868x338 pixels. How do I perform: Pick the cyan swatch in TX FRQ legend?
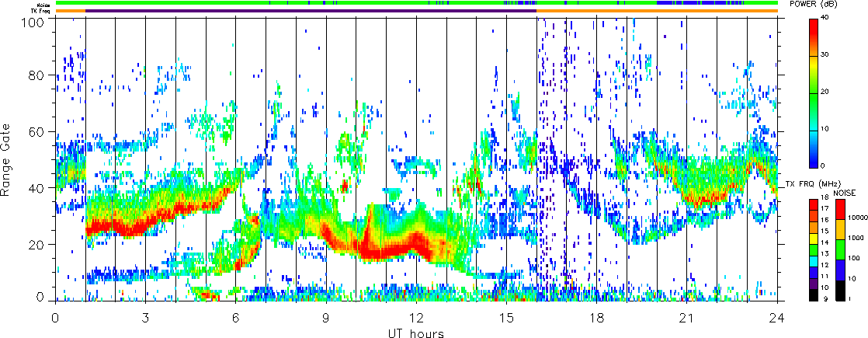(x=814, y=262)
